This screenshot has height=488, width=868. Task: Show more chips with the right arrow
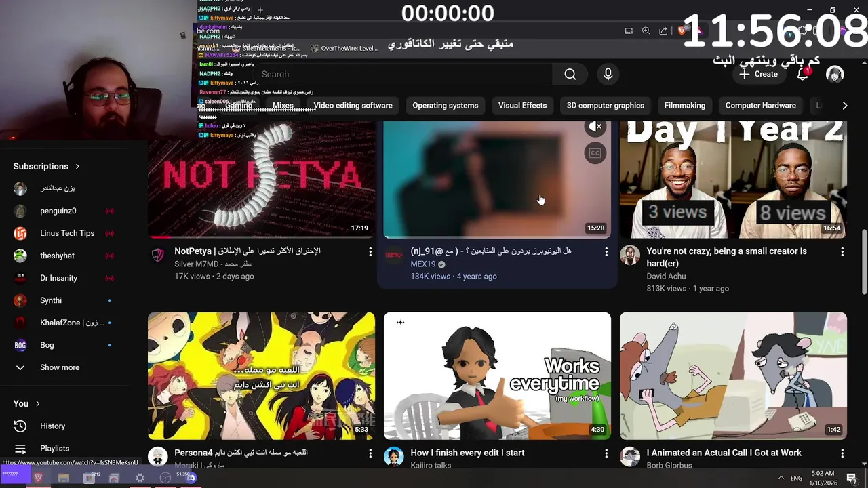(x=844, y=106)
